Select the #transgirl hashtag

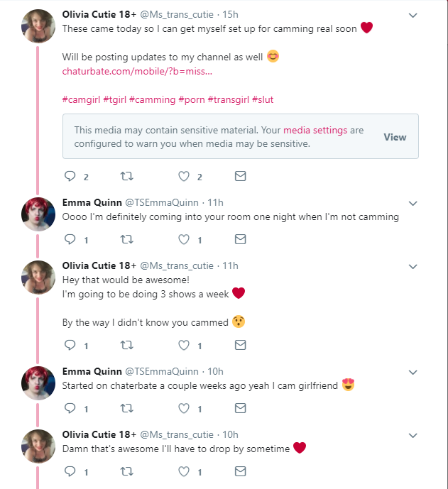[x=228, y=100]
